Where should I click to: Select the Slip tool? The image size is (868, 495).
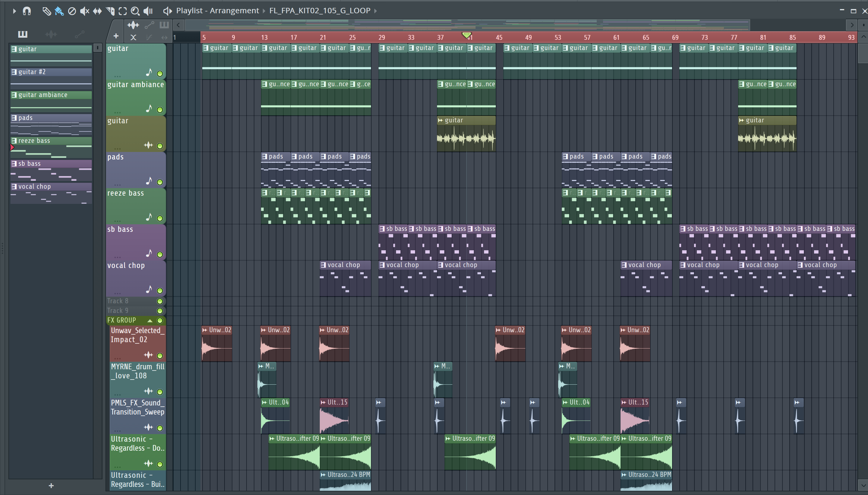[97, 11]
